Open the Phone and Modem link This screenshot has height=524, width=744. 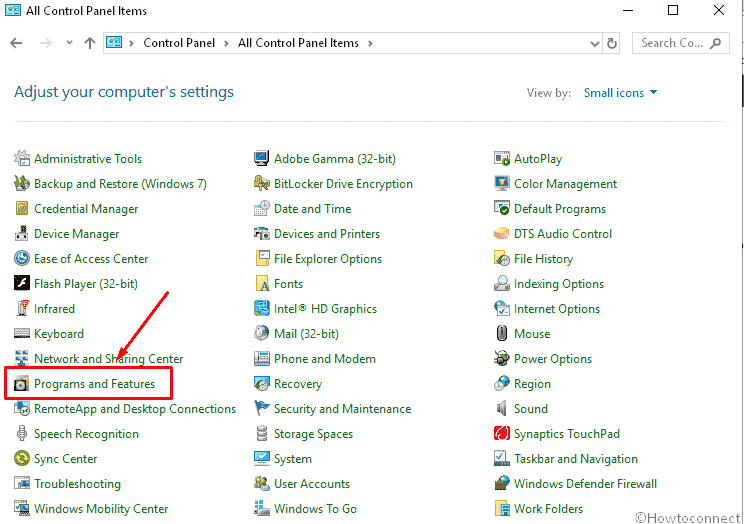point(325,359)
